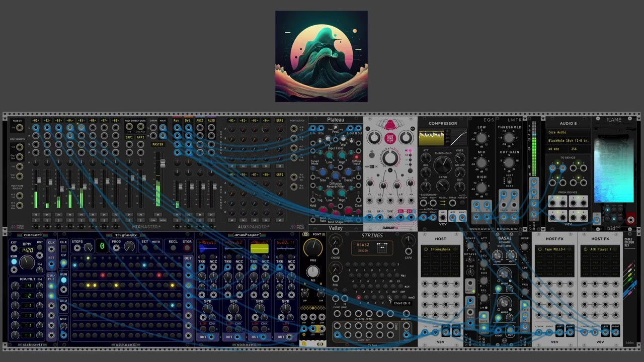The width and height of the screenshot is (644, 362).
Task: Open the 48 kHz sample rate selector
Action: pyautogui.click(x=557, y=149)
